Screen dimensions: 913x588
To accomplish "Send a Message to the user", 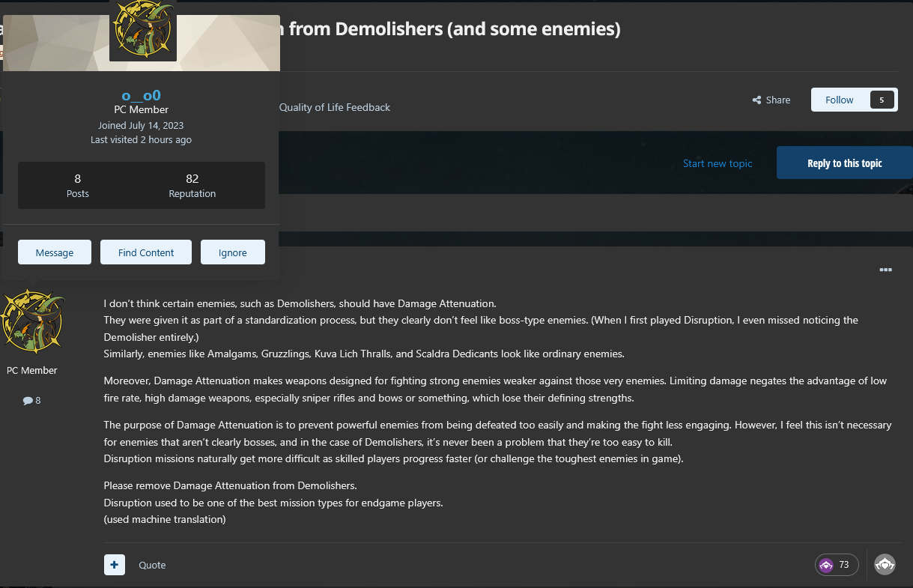I will coord(55,252).
